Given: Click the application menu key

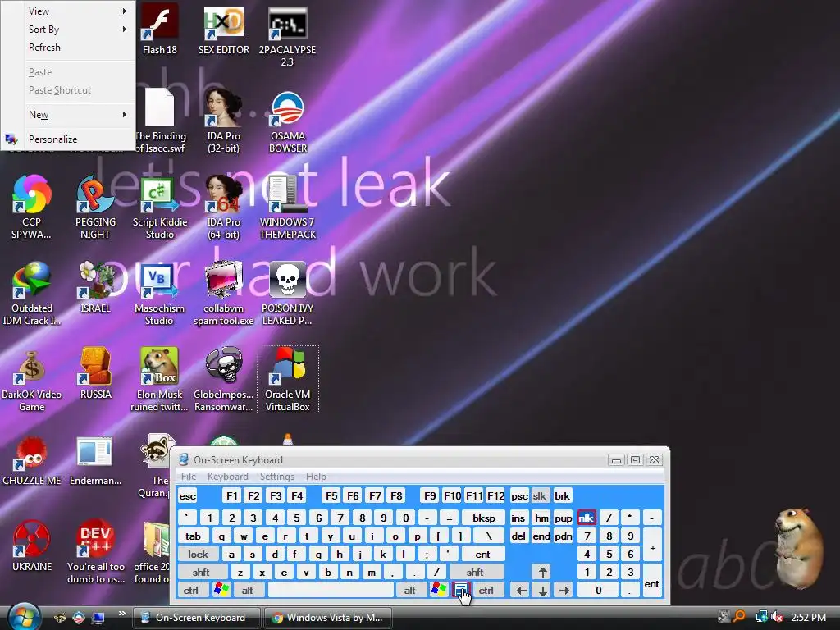Looking at the screenshot, I should pos(461,591).
